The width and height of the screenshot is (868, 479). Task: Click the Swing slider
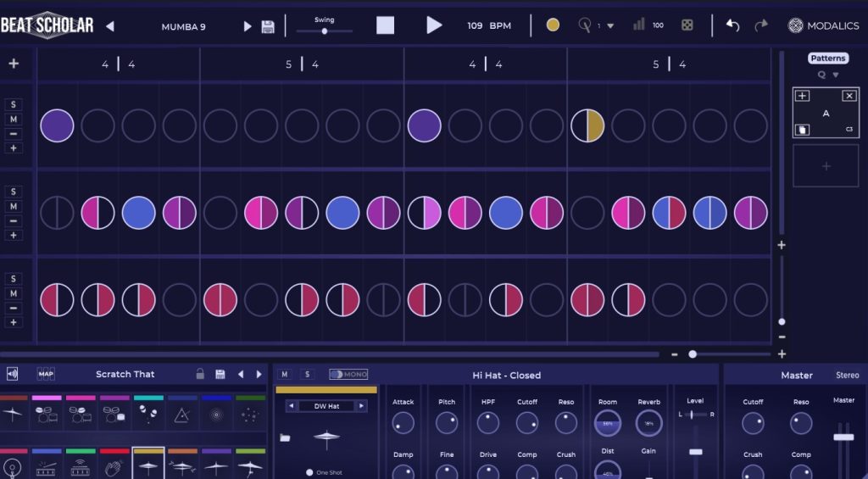tap(324, 31)
